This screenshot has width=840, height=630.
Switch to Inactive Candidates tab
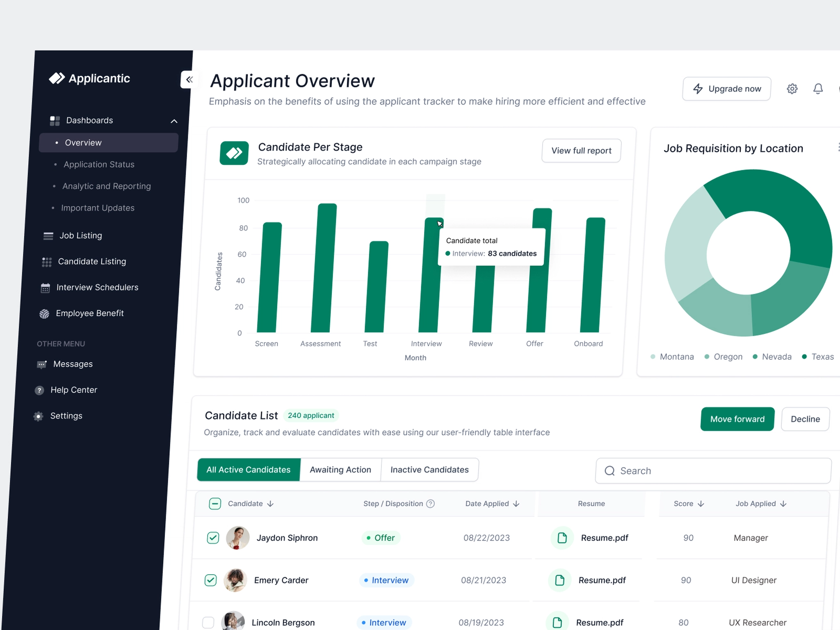[x=429, y=470]
